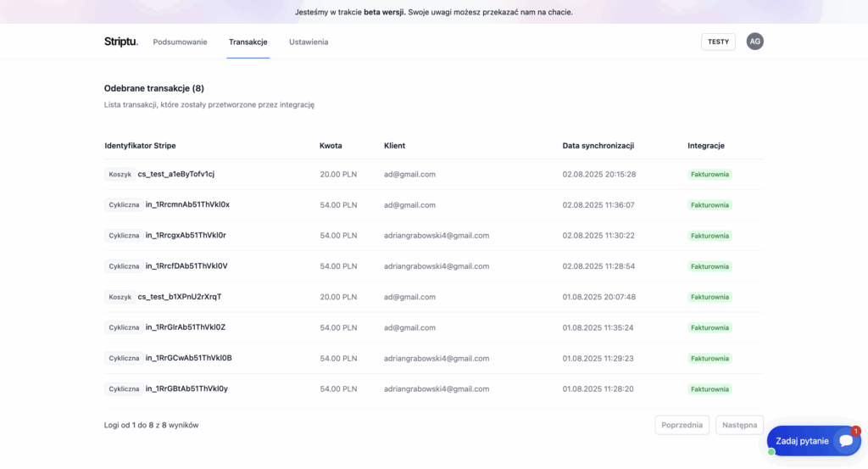Click Fakturownia tag on the last transaction
The image size is (868, 469).
pos(709,389)
